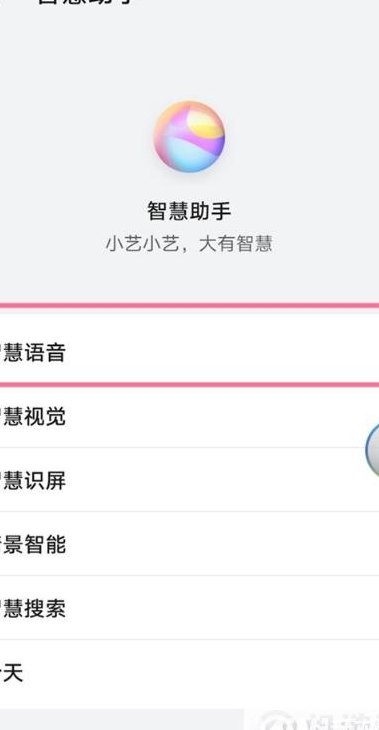Open the highlighted 智慧语音 entry
The width and height of the screenshot is (379, 730).
coord(190,352)
